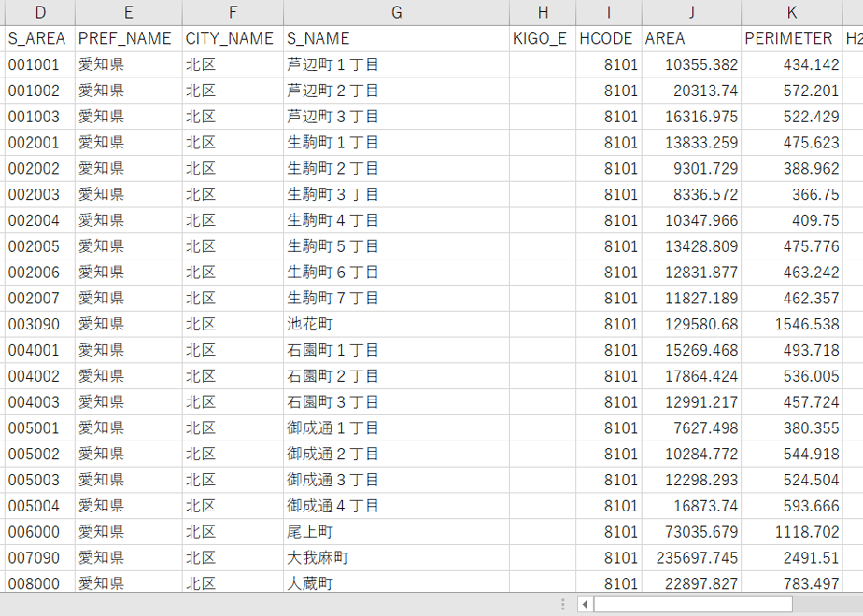
Task: Select cell with S_AREA 003090
Action: (x=39, y=324)
